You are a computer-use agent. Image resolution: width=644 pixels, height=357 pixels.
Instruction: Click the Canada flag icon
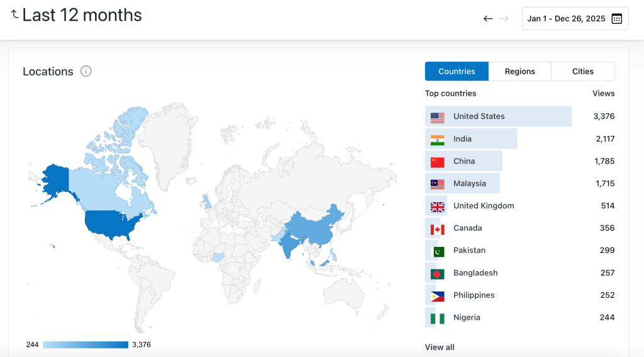pos(438,229)
